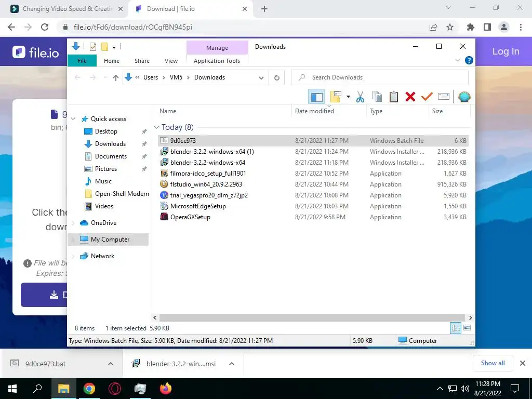Click the Explorer help question mark icon
This screenshot has height=399, width=532.
pos(469,60)
